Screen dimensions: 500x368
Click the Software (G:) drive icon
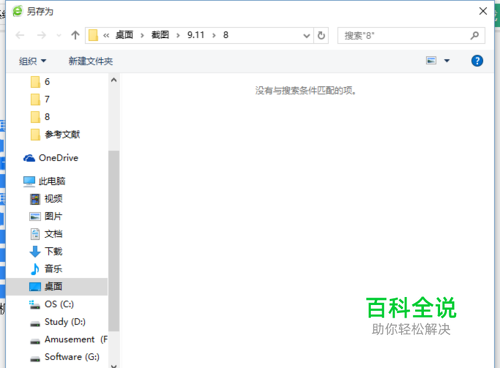35,359
